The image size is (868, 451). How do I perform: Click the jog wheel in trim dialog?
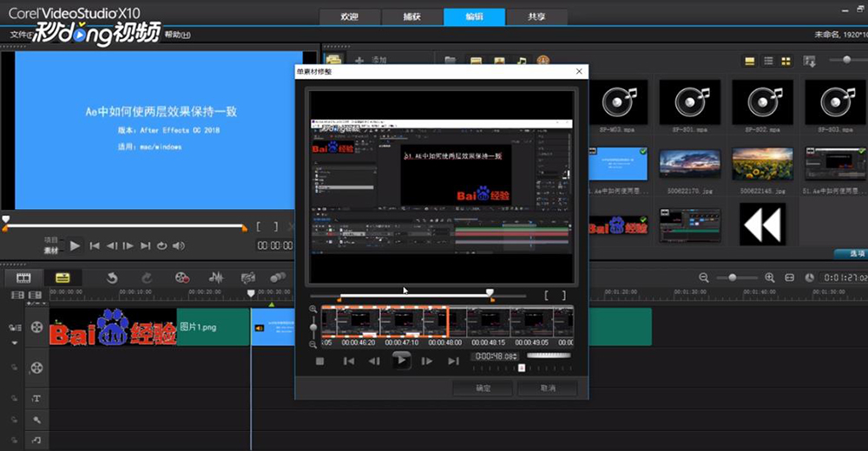(x=549, y=356)
